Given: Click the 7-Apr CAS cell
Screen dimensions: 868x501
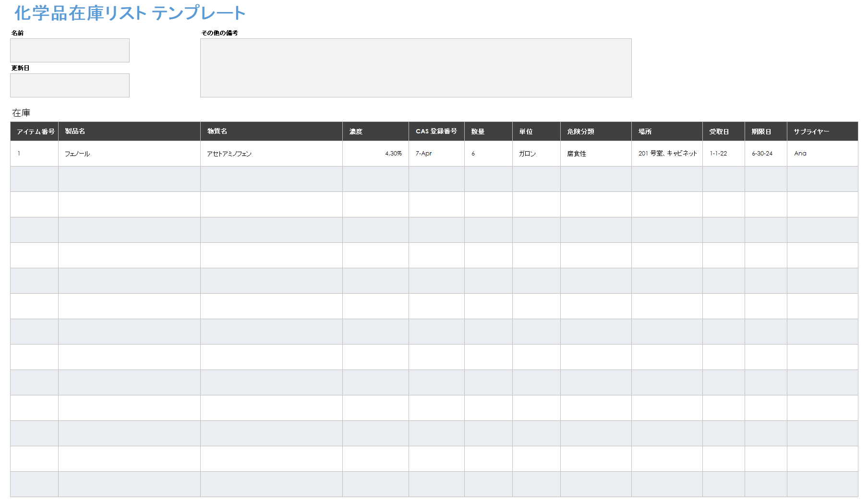Looking at the screenshot, I should click(x=437, y=154).
